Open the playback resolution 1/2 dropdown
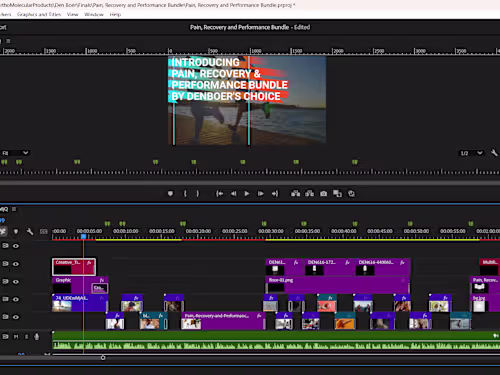Screen dimensions: 500x375 (471, 153)
